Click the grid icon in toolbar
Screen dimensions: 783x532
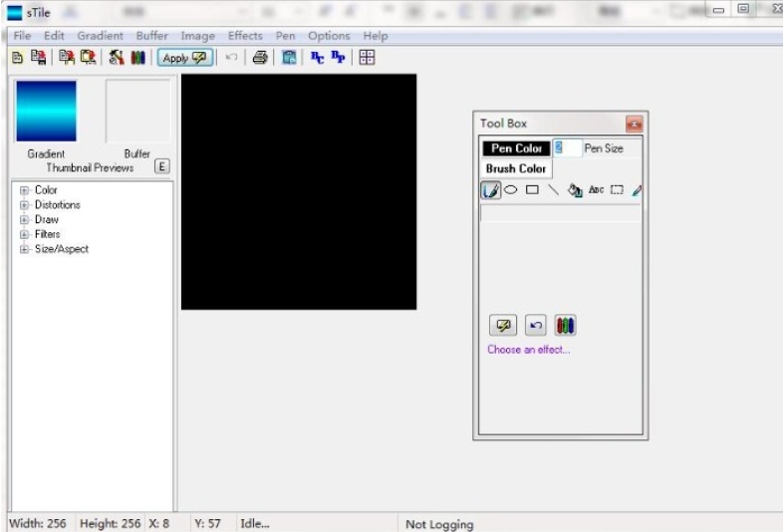click(367, 58)
